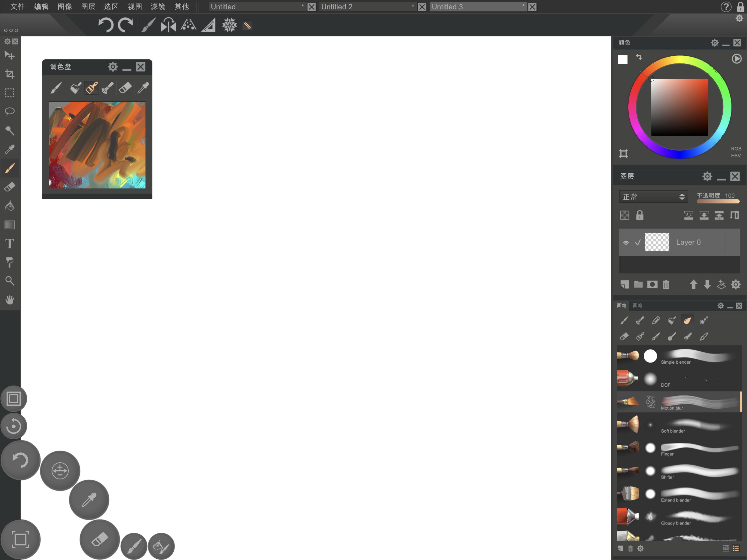Delete layer with the trash icon
This screenshot has width=747, height=560.
666,284
